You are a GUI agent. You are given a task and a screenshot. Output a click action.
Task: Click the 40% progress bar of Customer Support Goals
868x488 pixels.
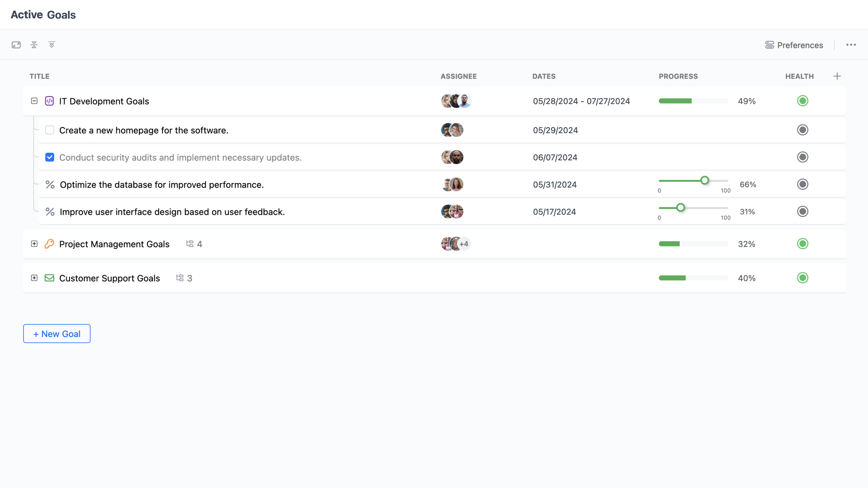(x=693, y=278)
